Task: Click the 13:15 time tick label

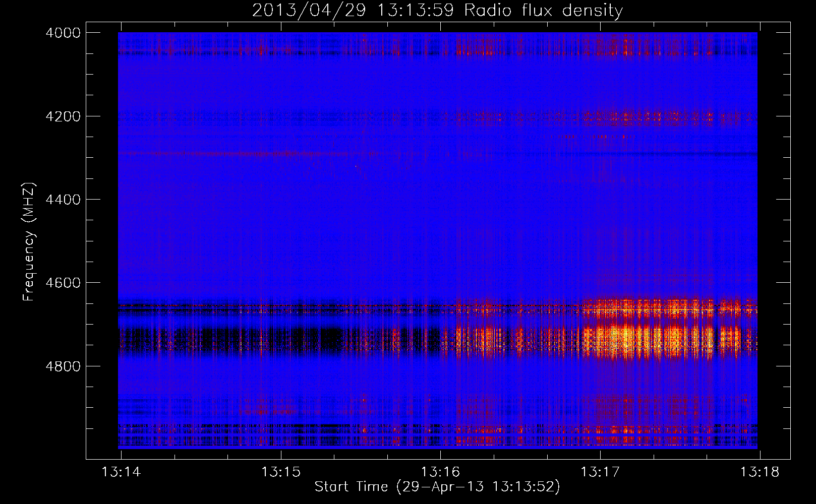Action: click(x=281, y=472)
